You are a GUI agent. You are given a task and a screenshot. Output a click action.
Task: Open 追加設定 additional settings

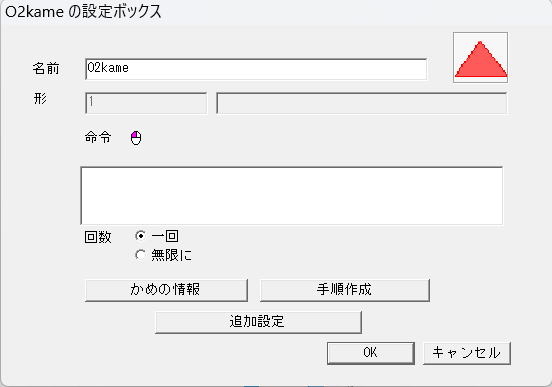tap(258, 322)
